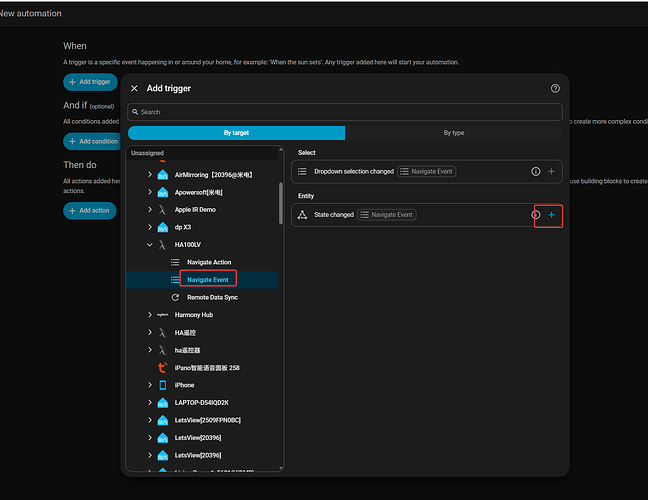Click the AirMirroring device icon

click(x=163, y=175)
